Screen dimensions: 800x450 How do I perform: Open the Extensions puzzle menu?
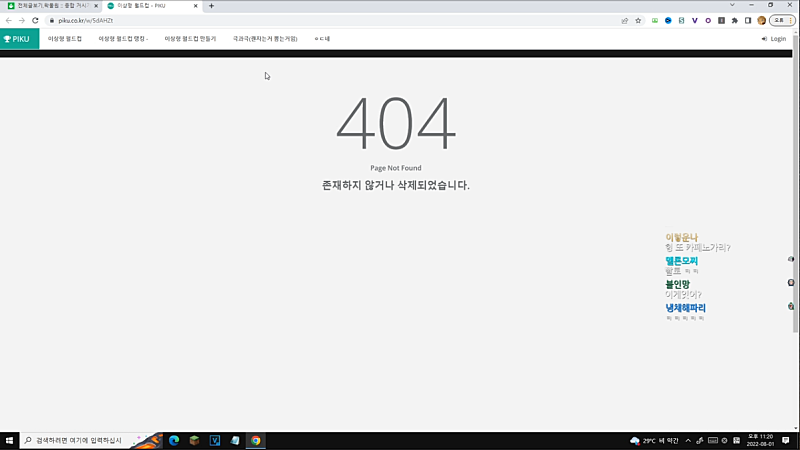pos(735,20)
